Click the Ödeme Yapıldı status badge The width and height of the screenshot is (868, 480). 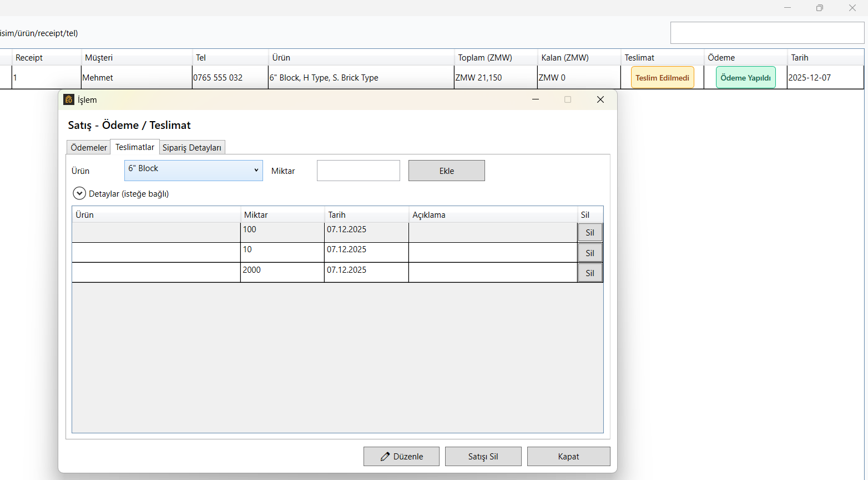pos(746,78)
